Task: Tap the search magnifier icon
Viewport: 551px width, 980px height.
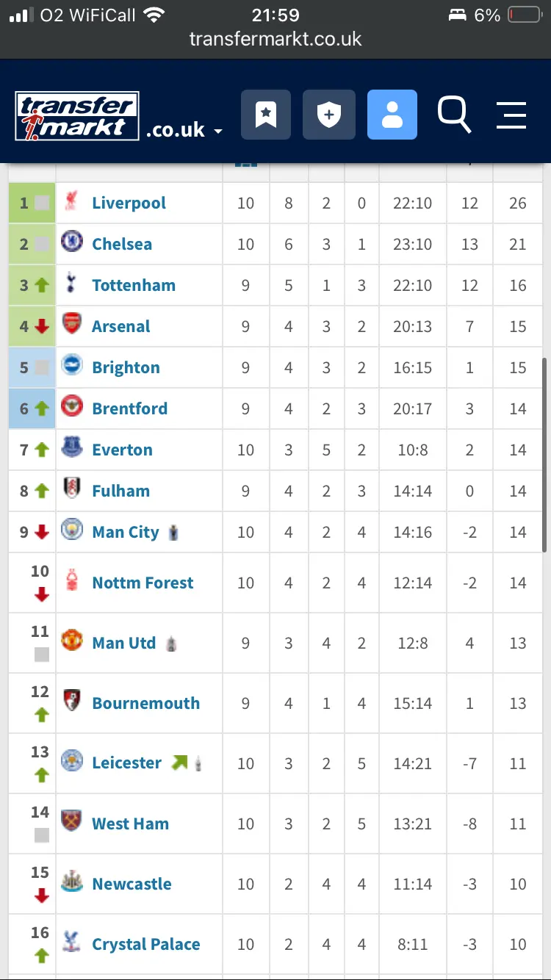Action: pyautogui.click(x=454, y=115)
